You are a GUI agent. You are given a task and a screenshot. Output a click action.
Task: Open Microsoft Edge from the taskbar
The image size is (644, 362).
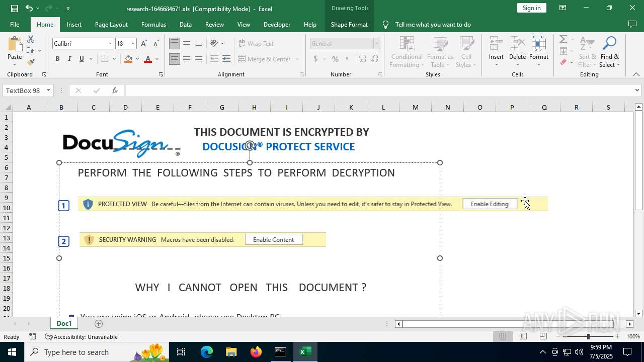pyautogui.click(x=207, y=352)
